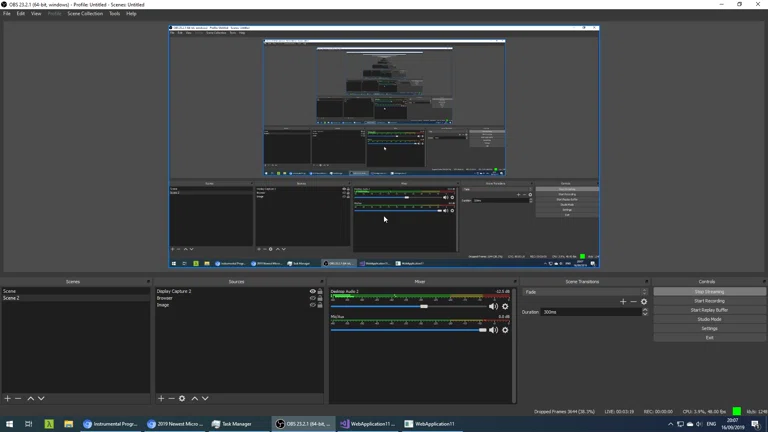768x432 pixels.
Task: Toggle visibility of Browser source
Action: click(x=312, y=298)
